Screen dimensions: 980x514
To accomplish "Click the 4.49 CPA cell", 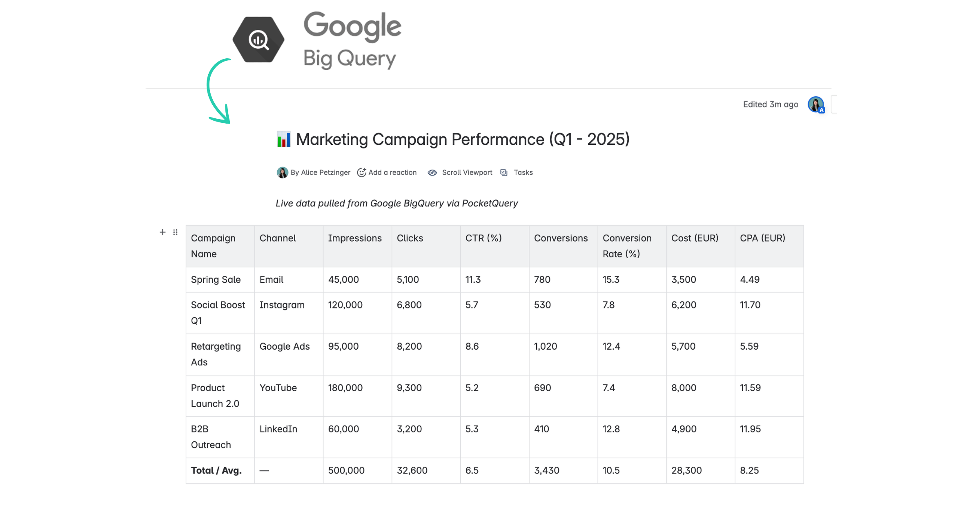I will [x=769, y=280].
